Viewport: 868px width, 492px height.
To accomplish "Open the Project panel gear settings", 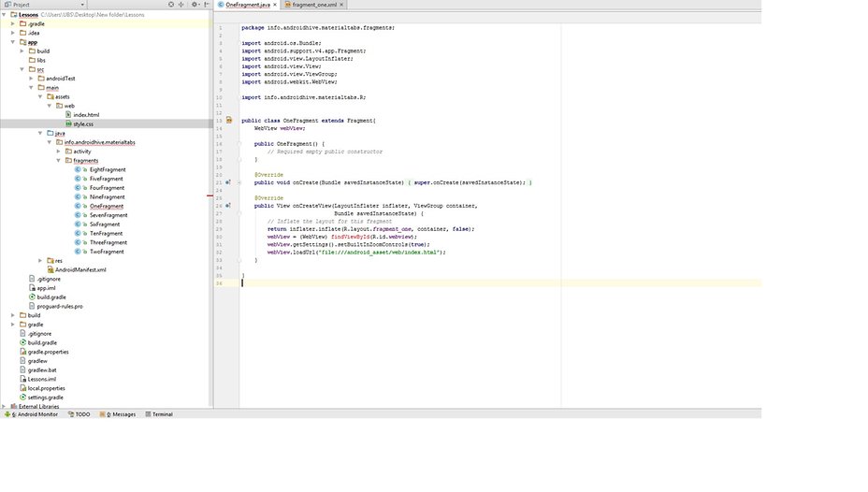I will click(x=195, y=5).
